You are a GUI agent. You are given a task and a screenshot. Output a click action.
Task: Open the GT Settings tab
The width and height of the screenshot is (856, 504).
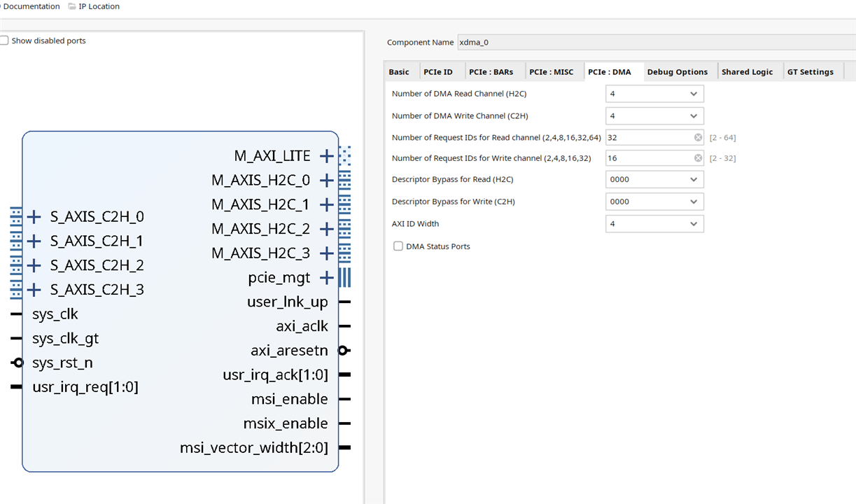tap(811, 72)
